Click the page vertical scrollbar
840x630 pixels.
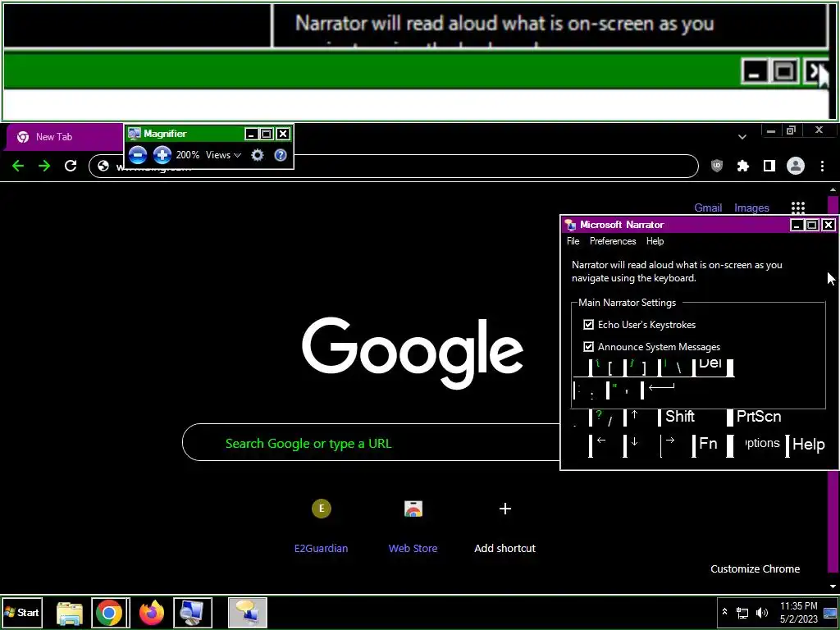tap(833, 388)
